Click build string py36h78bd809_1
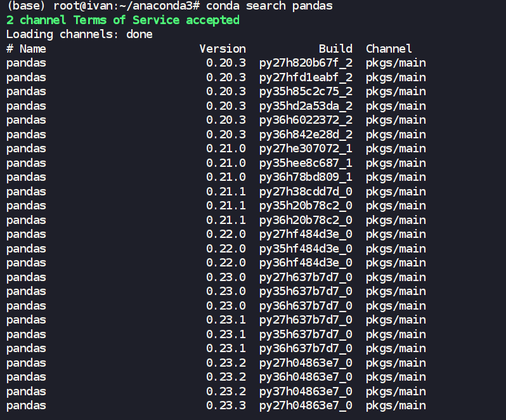The width and height of the screenshot is (506, 420). (306, 177)
